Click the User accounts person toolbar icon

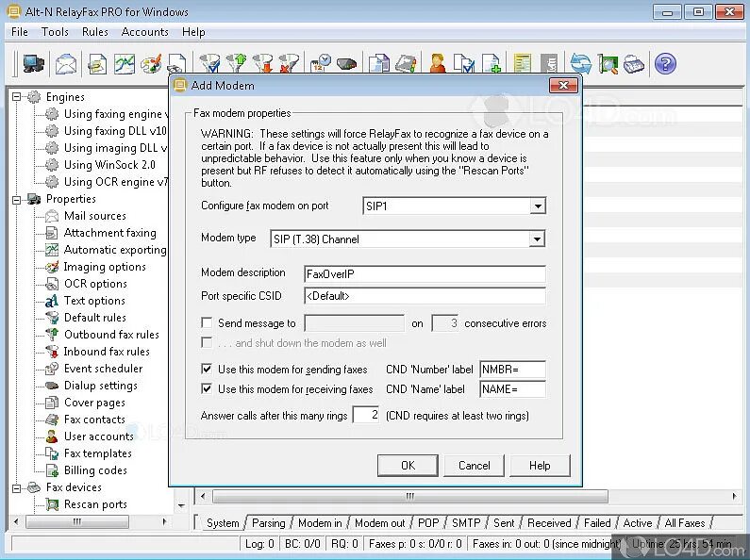438,63
